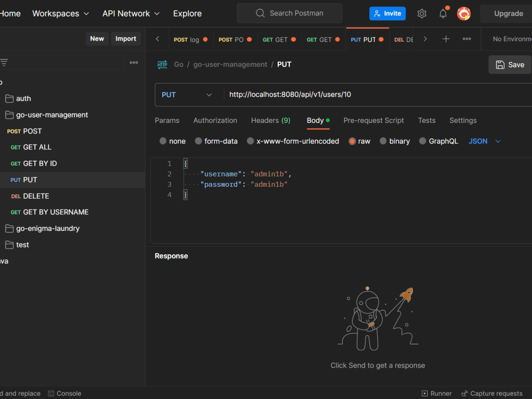The height and width of the screenshot is (399, 532).
Task: Click the Import button
Action: pyautogui.click(x=126, y=39)
